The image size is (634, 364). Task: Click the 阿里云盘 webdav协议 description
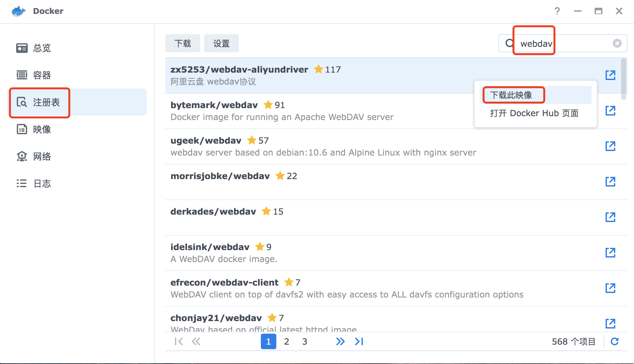[x=213, y=82]
